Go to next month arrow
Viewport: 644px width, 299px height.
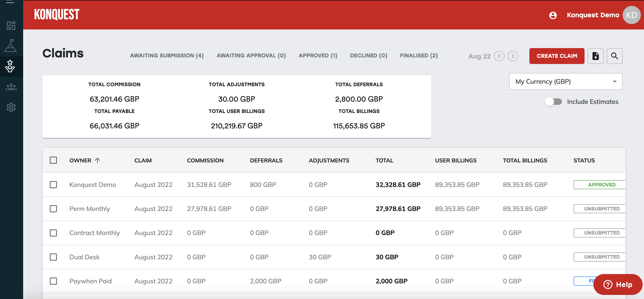[x=513, y=56]
